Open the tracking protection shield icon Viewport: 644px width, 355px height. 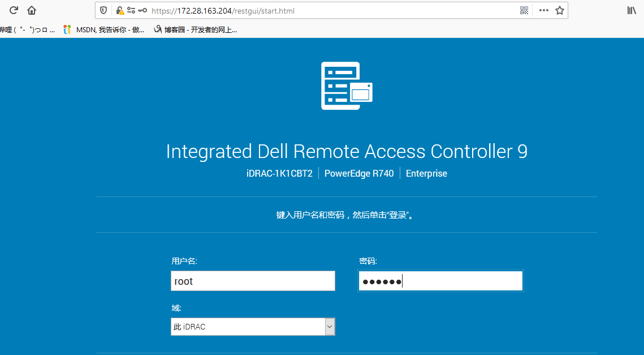[x=103, y=11]
